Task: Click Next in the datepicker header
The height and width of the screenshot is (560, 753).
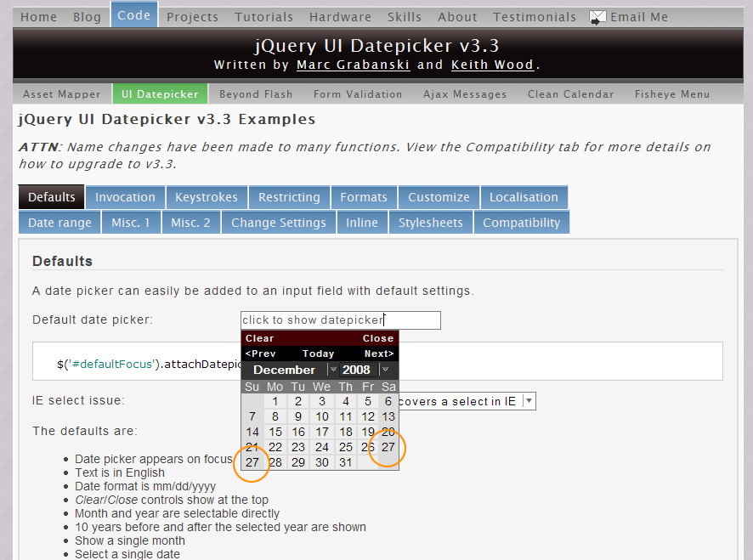Action: coord(379,354)
